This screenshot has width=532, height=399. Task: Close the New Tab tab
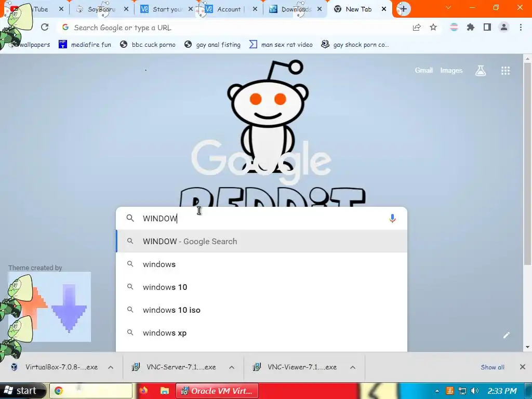click(x=384, y=9)
